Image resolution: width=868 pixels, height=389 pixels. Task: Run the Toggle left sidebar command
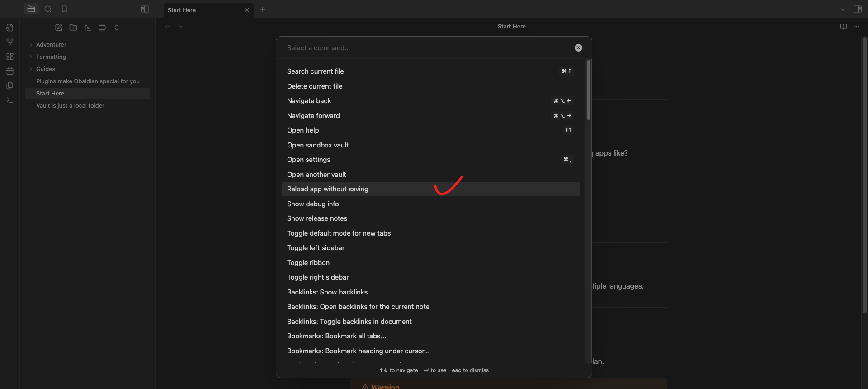pyautogui.click(x=430, y=248)
